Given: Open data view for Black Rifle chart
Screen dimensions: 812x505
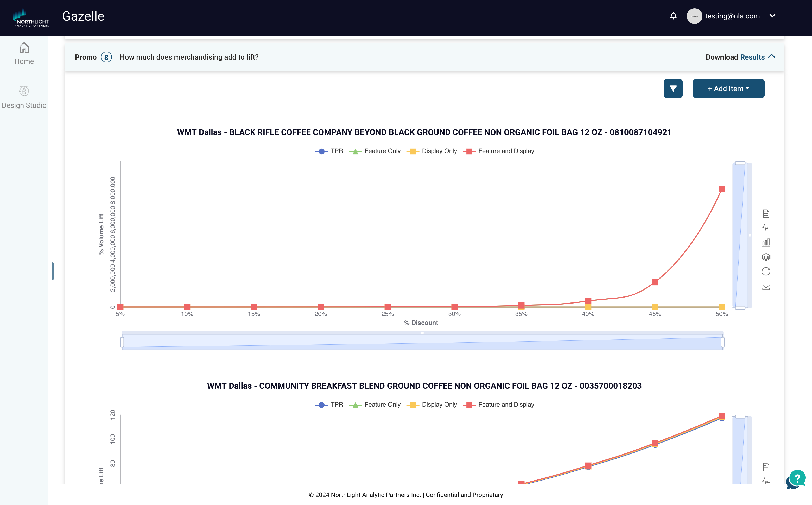Looking at the screenshot, I should click(766, 213).
